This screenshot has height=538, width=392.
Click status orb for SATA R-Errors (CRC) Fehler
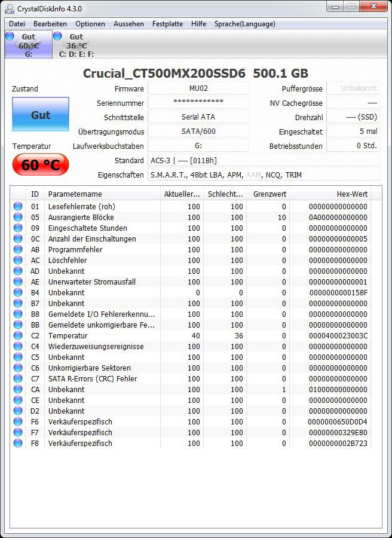[18, 378]
